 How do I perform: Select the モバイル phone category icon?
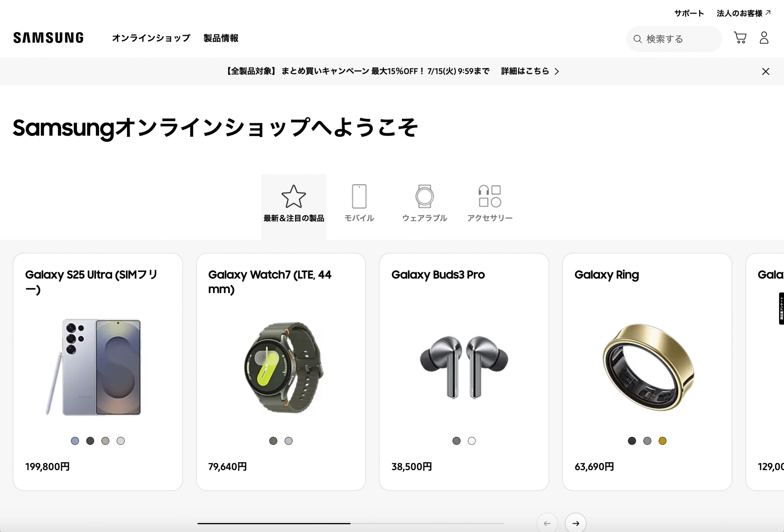(359, 196)
